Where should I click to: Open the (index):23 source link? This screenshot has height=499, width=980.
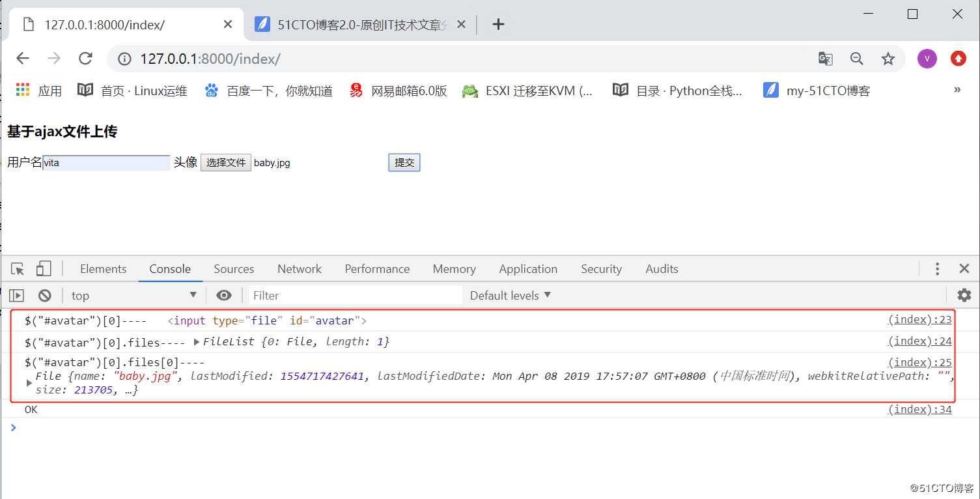point(919,320)
